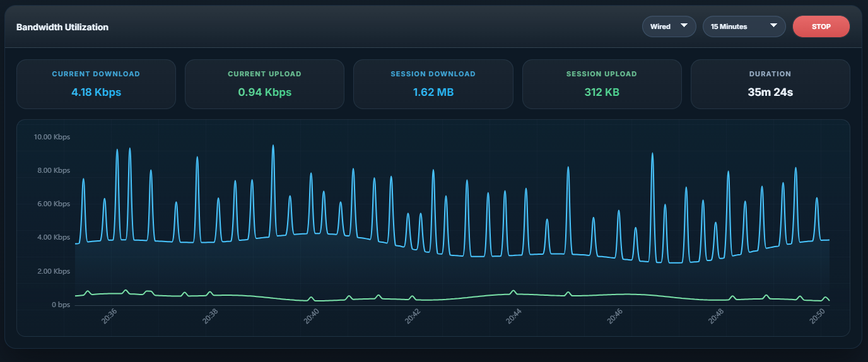The image size is (868, 362).
Task: Click the 2.00 Kbps axis label
Action: click(x=54, y=271)
